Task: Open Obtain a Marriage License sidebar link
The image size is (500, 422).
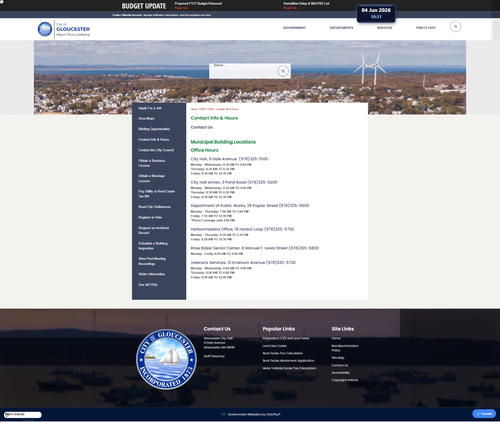Action: click(152, 178)
